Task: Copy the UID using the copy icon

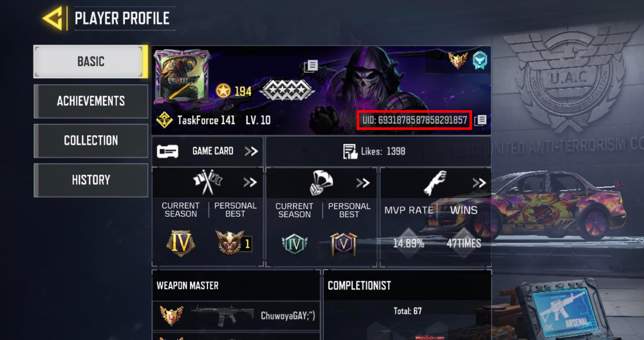Action: click(x=480, y=120)
